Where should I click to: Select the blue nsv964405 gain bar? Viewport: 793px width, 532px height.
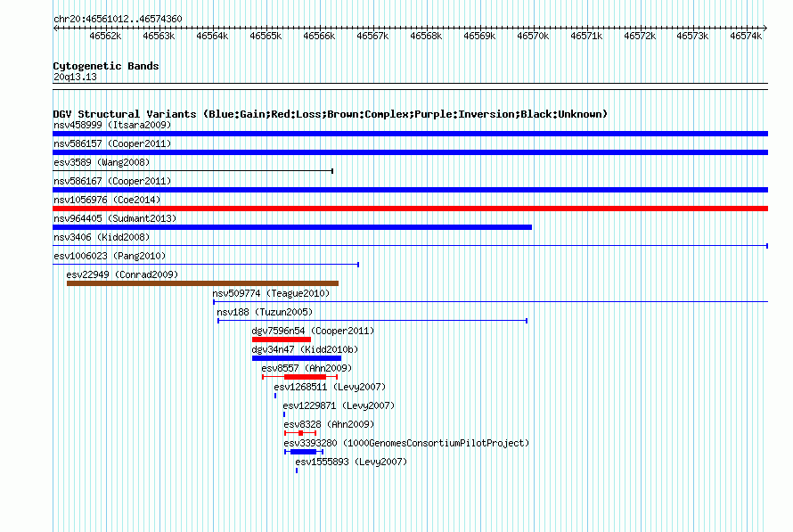292,227
